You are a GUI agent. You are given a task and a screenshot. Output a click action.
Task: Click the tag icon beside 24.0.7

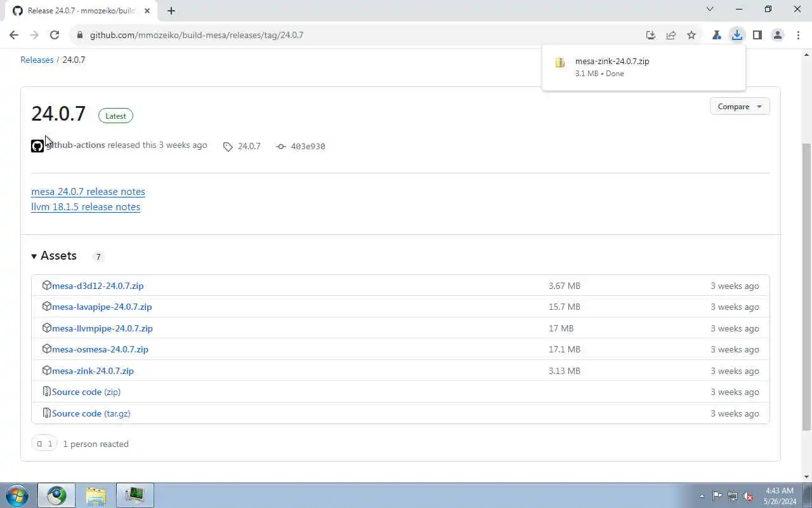point(228,147)
